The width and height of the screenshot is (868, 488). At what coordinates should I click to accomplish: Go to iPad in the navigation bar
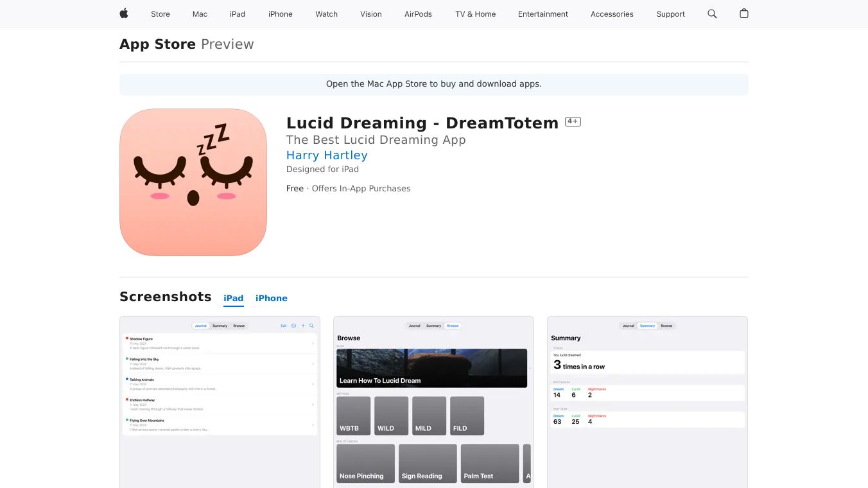pos(238,14)
